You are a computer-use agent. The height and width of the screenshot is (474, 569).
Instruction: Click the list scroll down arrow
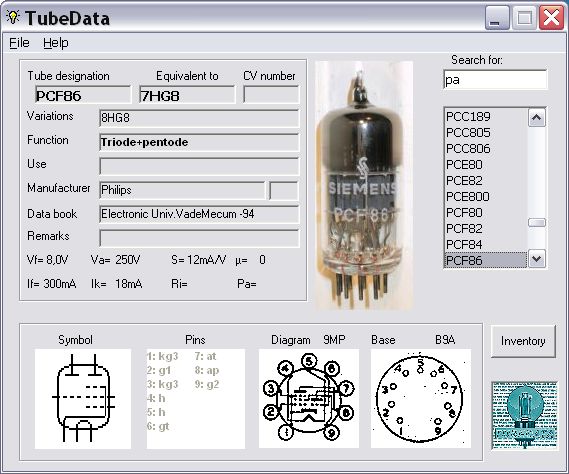537,259
